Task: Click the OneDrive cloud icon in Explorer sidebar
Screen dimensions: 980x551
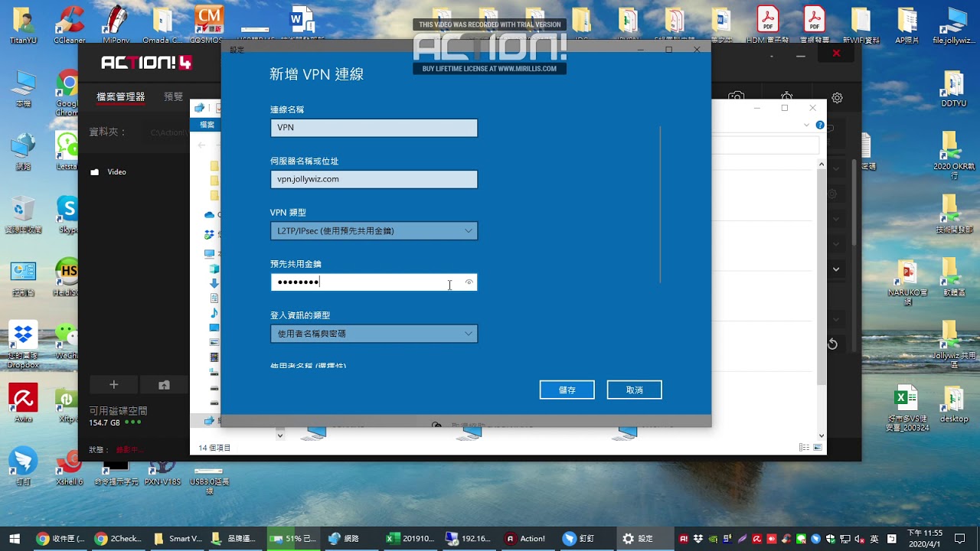Action: [x=209, y=215]
